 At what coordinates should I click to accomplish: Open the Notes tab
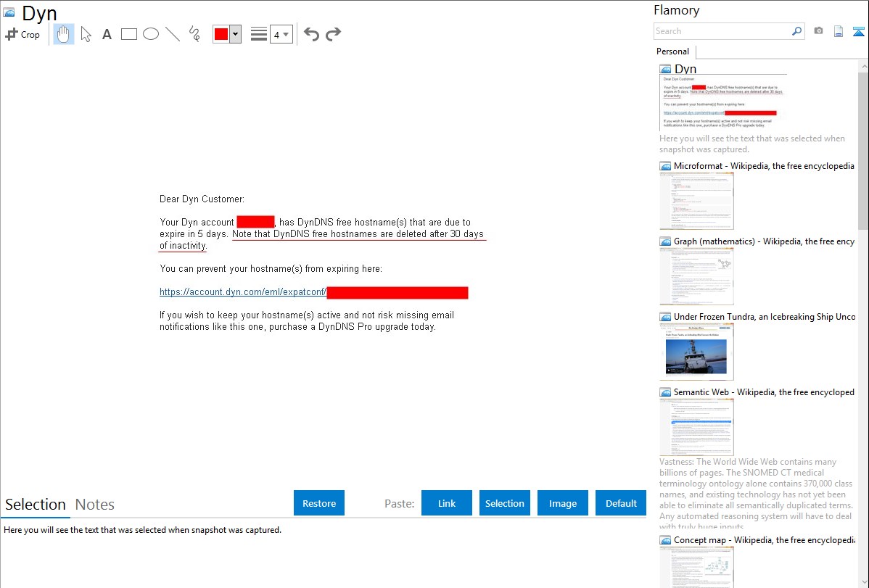tap(95, 505)
